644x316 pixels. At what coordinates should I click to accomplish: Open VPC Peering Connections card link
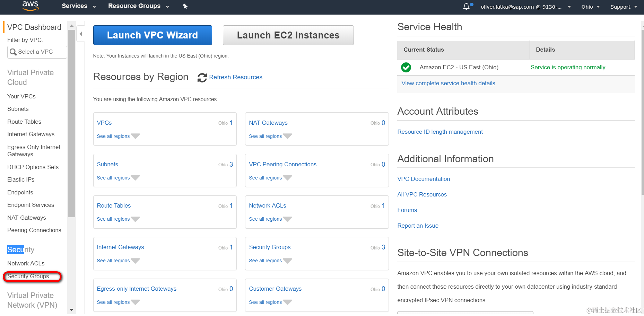(x=283, y=164)
